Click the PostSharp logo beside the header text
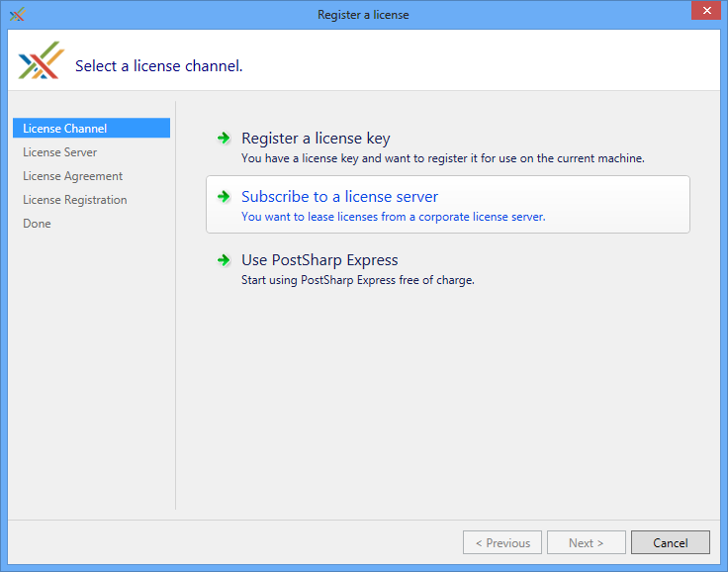728x572 pixels. tap(41, 60)
